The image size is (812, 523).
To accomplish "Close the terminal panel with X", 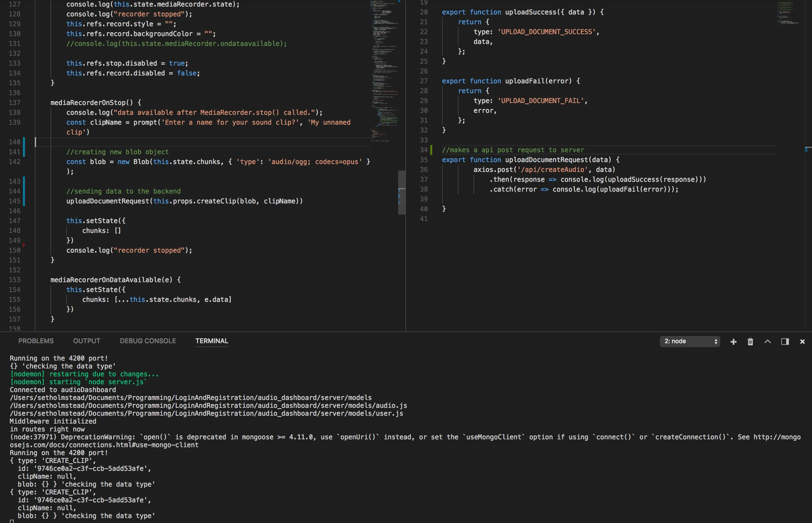I will [802, 342].
